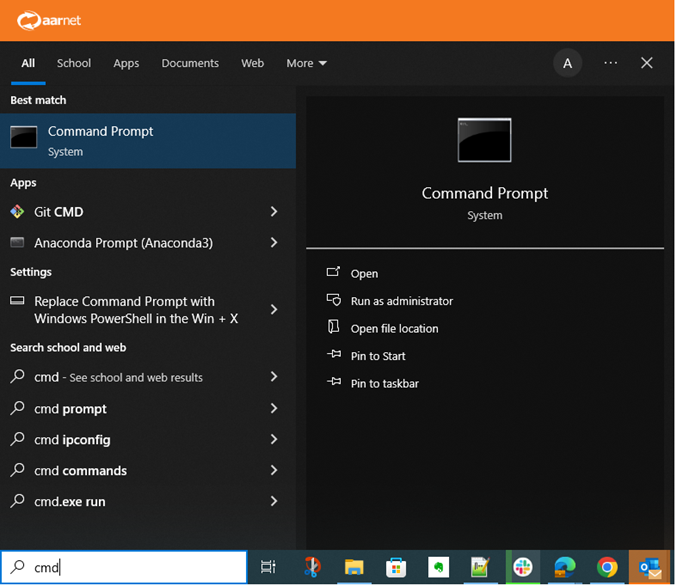The height and width of the screenshot is (586, 677).
Task: Select 'cmd - See school and web results'
Action: pos(148,377)
